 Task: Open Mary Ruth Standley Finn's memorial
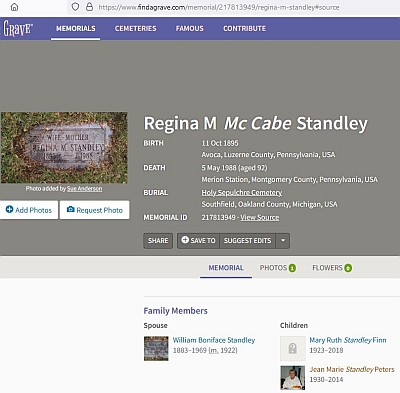click(x=348, y=340)
